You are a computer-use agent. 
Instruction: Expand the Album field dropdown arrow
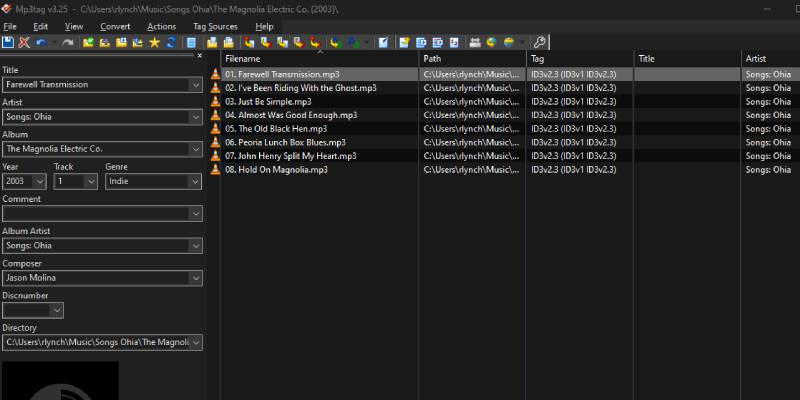(196, 149)
